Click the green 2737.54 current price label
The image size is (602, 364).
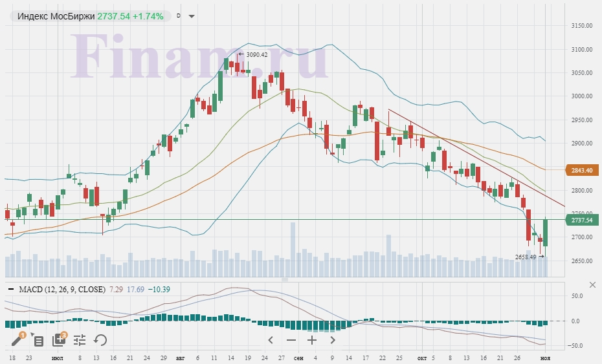[x=581, y=220]
